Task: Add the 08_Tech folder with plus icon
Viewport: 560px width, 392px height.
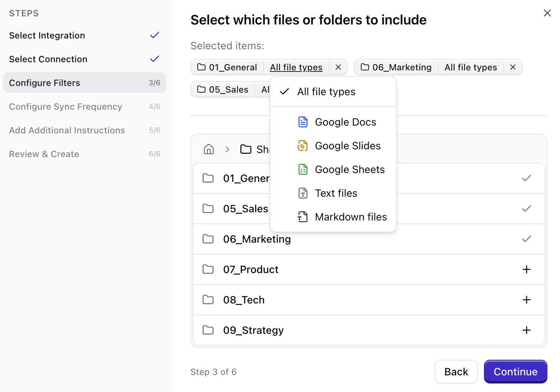Action: click(x=527, y=300)
